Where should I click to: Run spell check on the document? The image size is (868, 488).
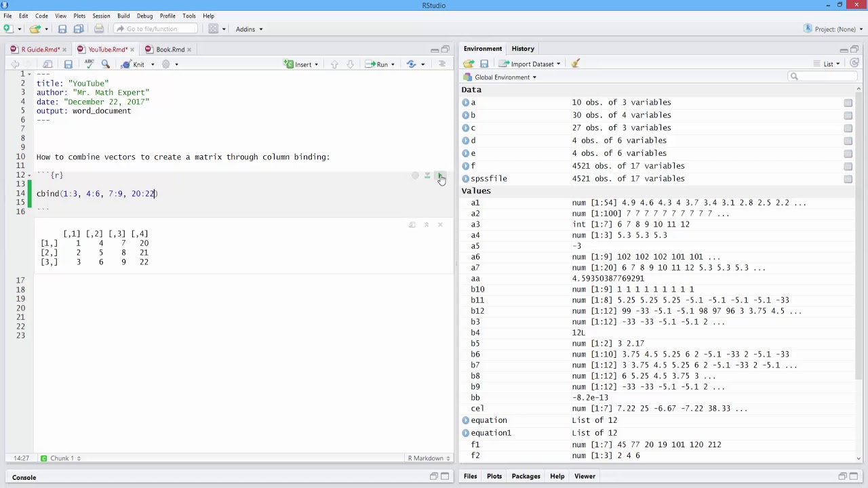[x=89, y=64]
